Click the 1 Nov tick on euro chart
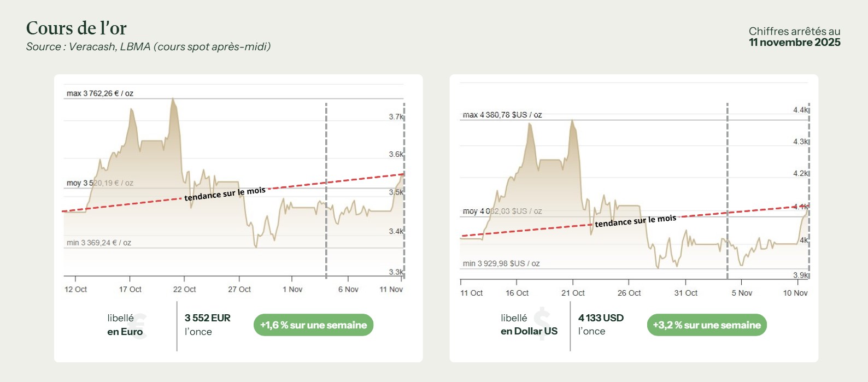Image resolution: width=868 pixels, height=382 pixels. [x=292, y=289]
